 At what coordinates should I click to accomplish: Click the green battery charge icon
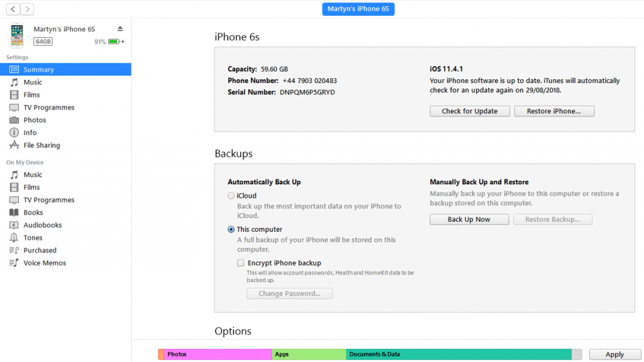coord(114,41)
